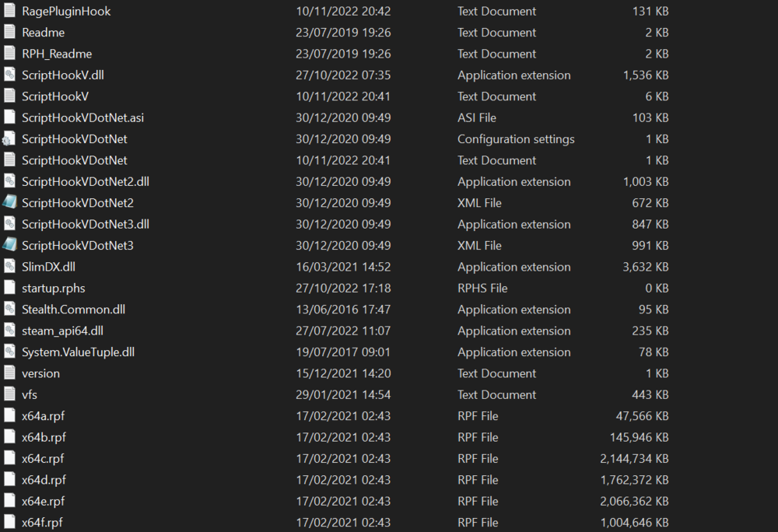Click the ScriptHookVDotNet.asi file icon
778x532 pixels.
point(9,117)
